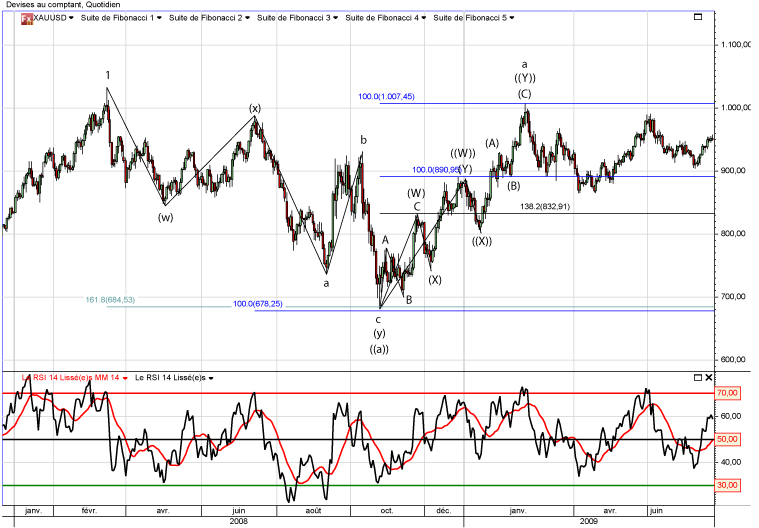Click the 1.000,00 price axis label
Screen dimensions: 759x528
736,107
